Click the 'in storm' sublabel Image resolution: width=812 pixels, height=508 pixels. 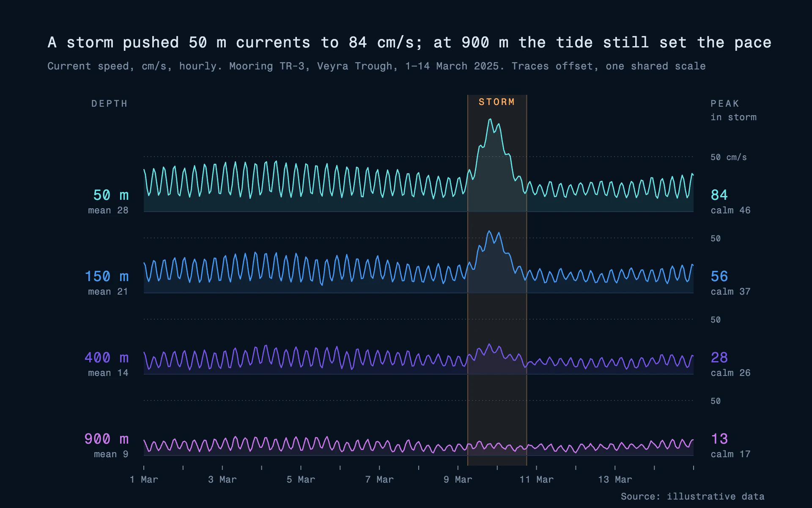pos(733,117)
